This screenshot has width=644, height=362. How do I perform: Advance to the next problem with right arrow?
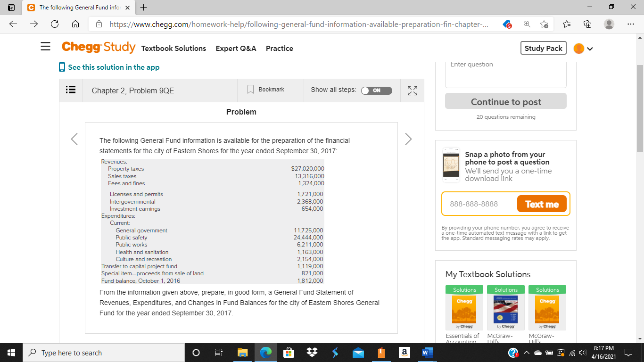pyautogui.click(x=408, y=139)
